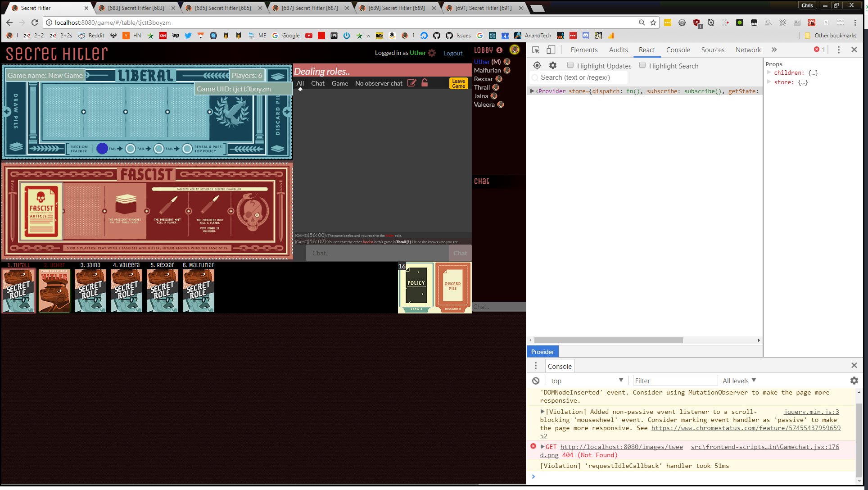Open console settings gear

(854, 381)
